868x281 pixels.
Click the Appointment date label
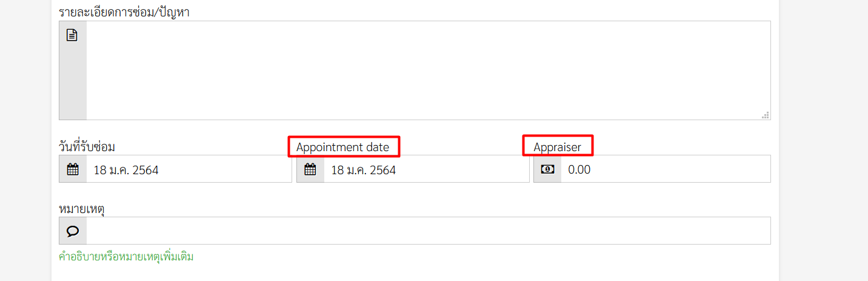click(x=342, y=147)
